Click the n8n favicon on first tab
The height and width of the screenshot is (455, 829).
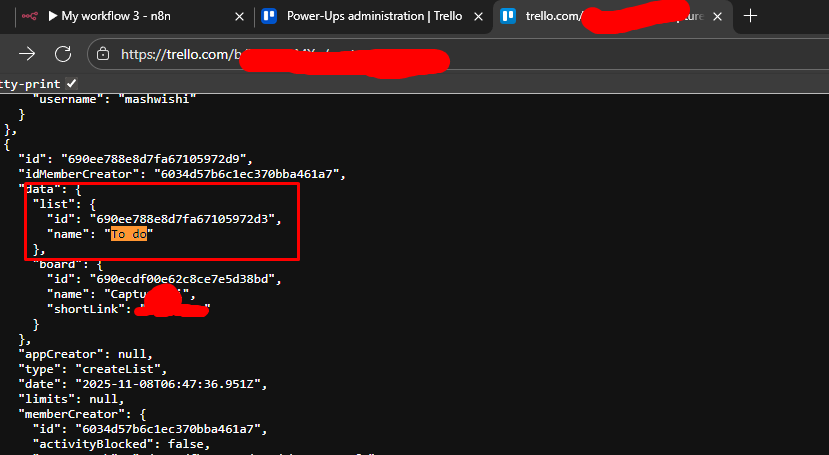tap(30, 16)
